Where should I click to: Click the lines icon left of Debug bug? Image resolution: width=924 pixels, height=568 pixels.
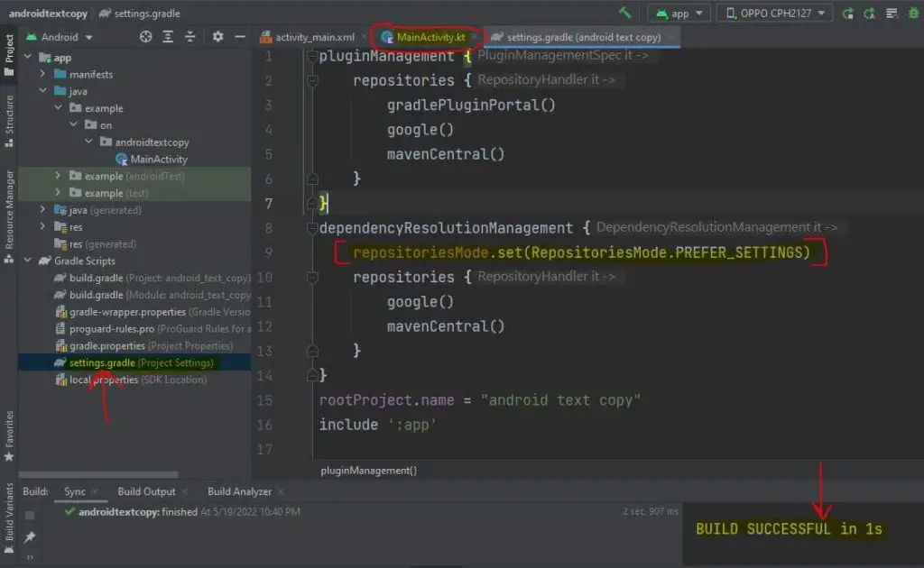click(892, 13)
